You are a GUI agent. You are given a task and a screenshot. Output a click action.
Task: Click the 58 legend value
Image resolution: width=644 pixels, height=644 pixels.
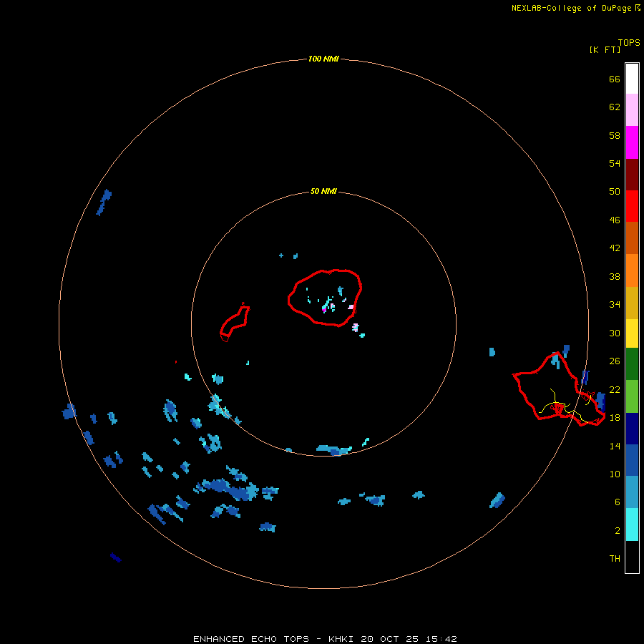point(615,135)
